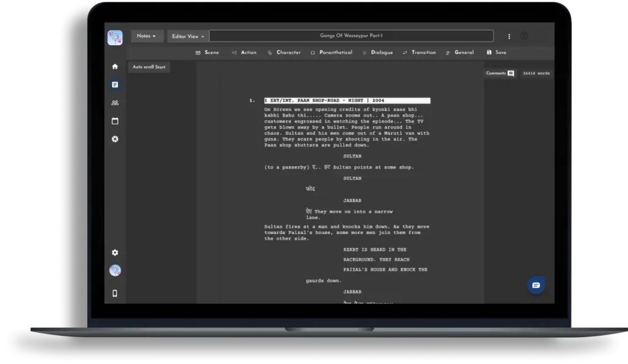Image resolution: width=628 pixels, height=364 pixels.
Task: Click the dialogue 'gaurds down.'
Action: coord(324,281)
